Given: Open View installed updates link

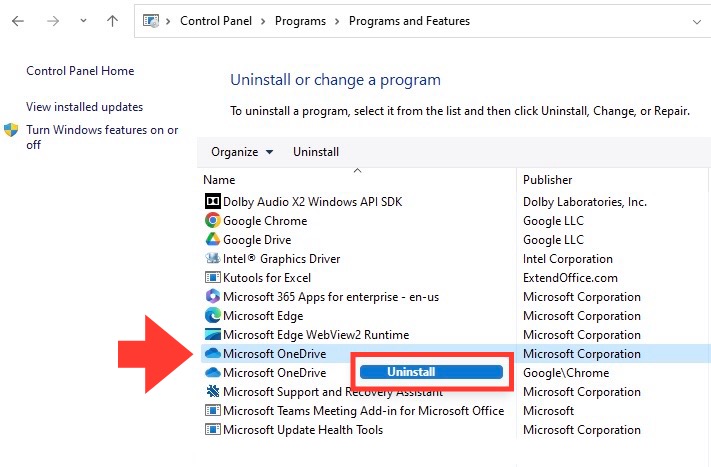Looking at the screenshot, I should pyautogui.click(x=84, y=107).
